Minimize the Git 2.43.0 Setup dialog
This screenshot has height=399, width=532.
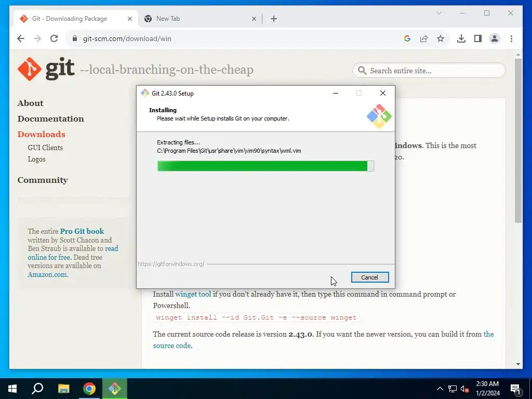pyautogui.click(x=336, y=93)
